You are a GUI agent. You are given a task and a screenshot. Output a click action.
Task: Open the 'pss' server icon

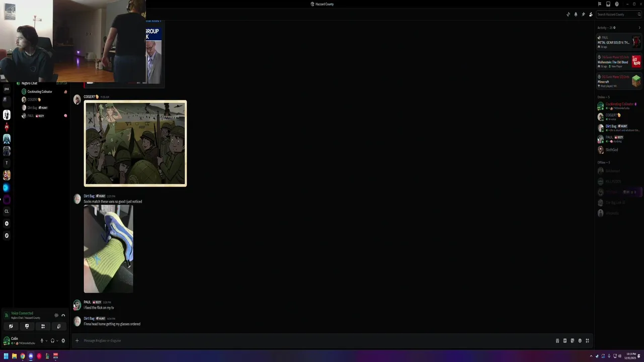point(7,88)
